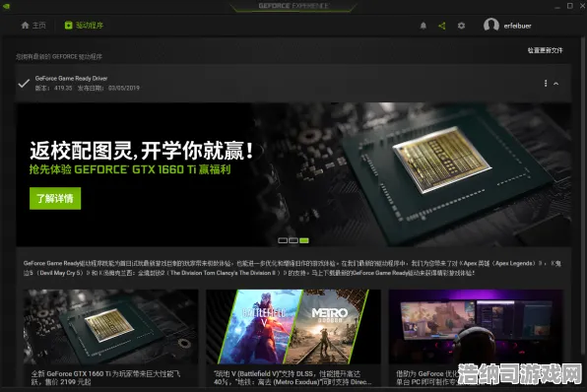Click the GeForce Game Ready Driver title text
This screenshot has height=392, width=587.
71,78
